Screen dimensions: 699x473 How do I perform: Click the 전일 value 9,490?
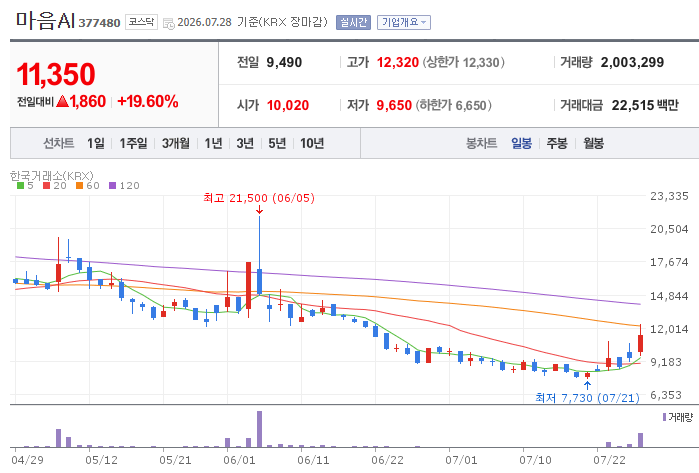point(284,62)
